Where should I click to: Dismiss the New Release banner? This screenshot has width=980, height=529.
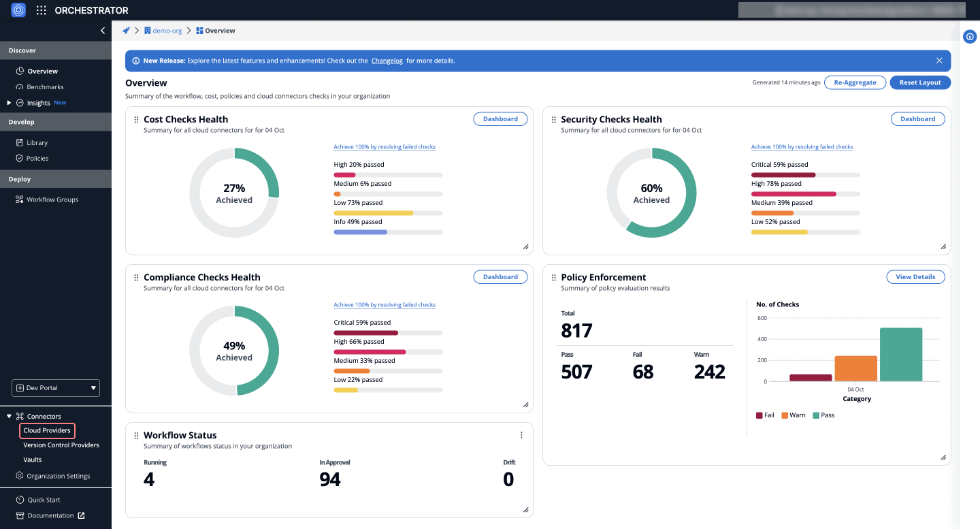939,61
